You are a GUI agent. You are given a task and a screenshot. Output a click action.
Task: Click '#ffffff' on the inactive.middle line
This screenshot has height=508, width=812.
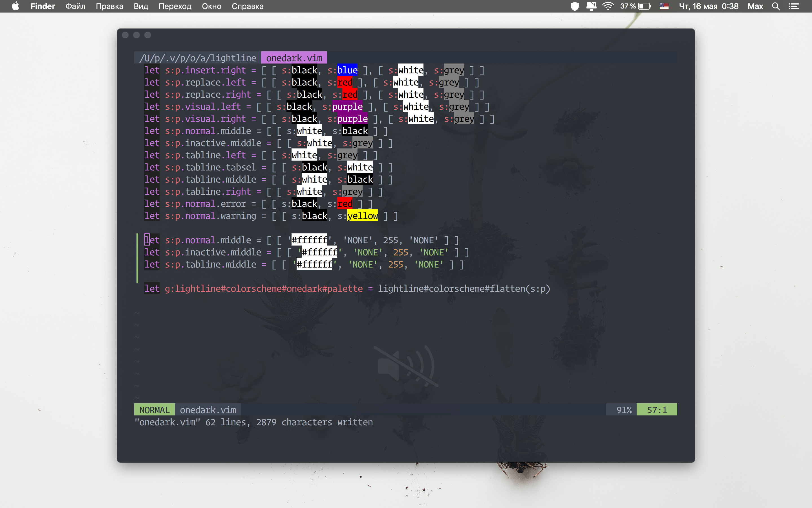coord(319,252)
